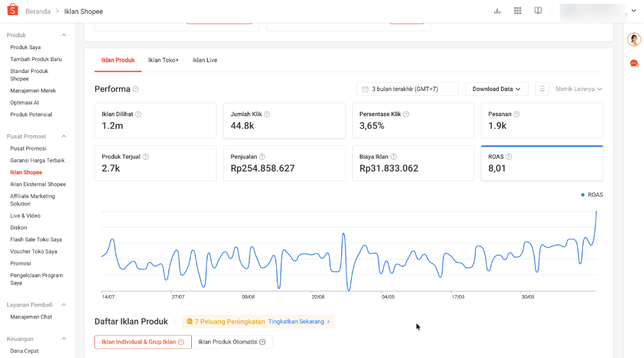Open Live & Video in sidebar
The image size is (644, 358).
(x=25, y=216)
